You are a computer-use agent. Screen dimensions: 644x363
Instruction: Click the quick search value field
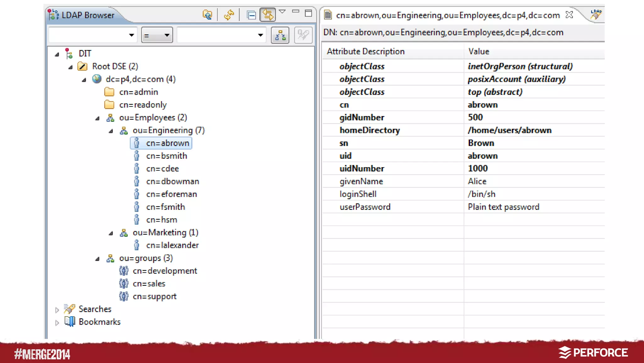(217, 35)
